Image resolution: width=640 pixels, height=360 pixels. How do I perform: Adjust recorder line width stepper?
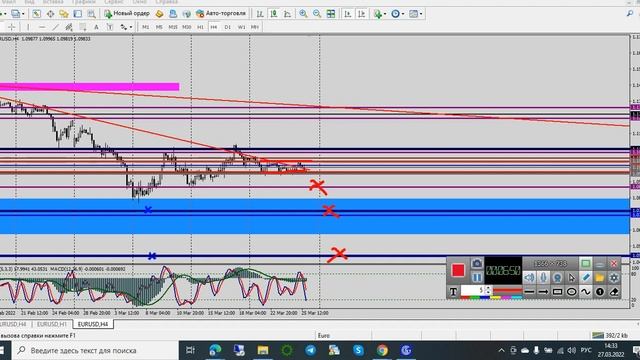coord(488,291)
